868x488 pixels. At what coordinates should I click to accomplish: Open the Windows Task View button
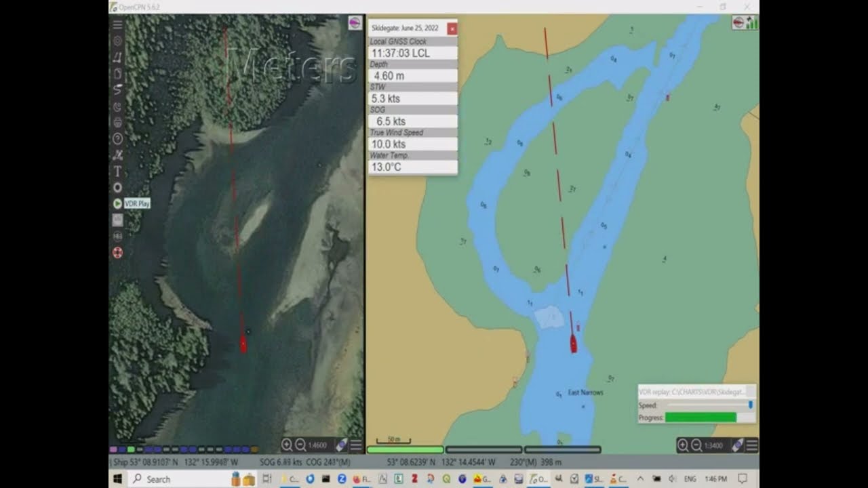click(x=267, y=479)
